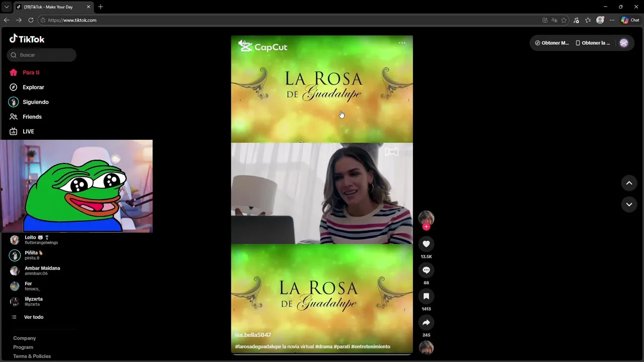Viewport: 644px width, 362px height.
Task: Follow creator with the red plus badge
Action: click(x=426, y=227)
